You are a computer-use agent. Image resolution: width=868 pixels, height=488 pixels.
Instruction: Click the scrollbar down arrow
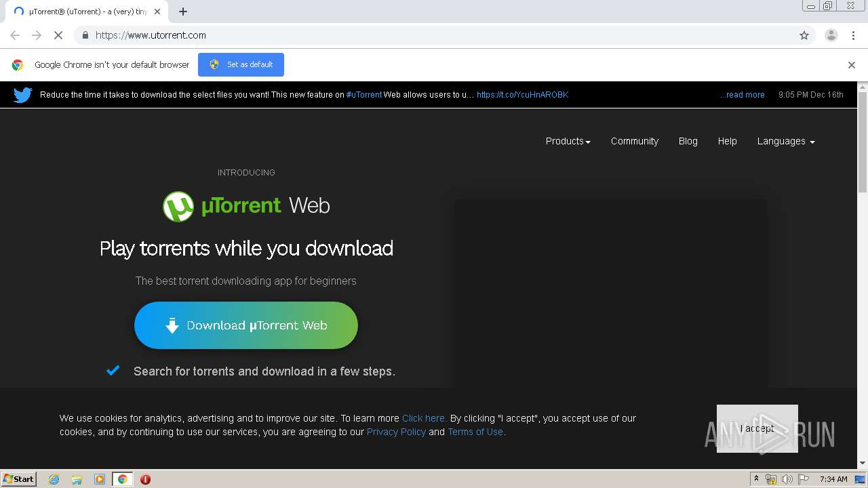(863, 463)
